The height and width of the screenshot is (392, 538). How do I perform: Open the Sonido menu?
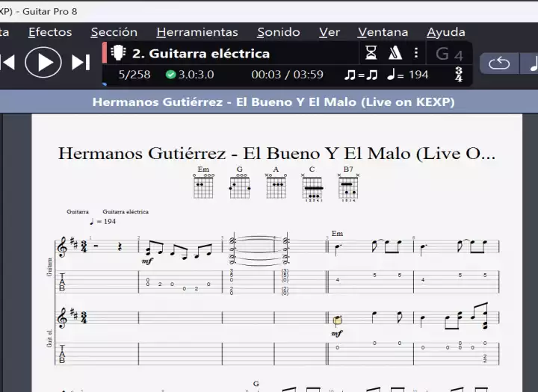[x=279, y=32]
